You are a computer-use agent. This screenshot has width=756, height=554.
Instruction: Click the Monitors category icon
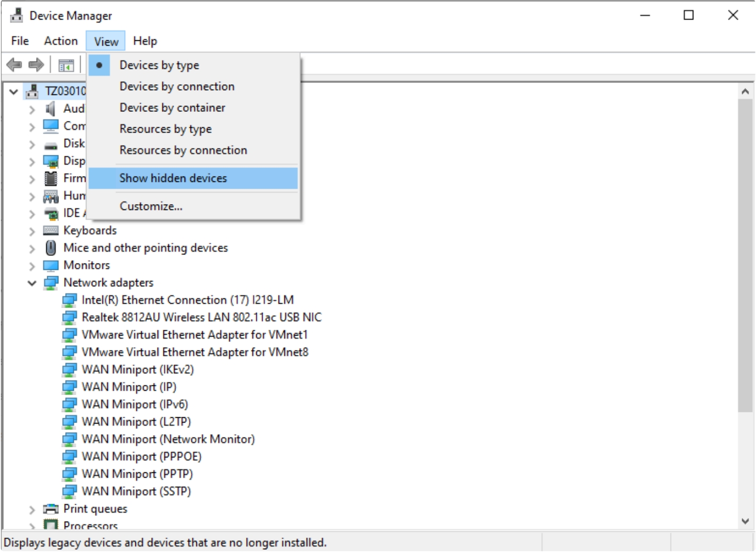click(51, 266)
